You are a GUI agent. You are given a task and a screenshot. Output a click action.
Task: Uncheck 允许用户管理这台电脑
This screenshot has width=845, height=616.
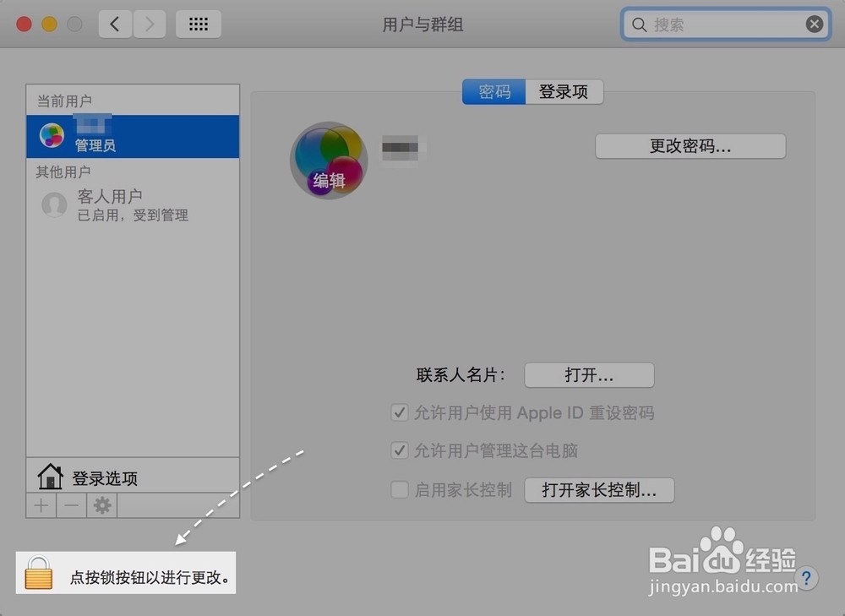(399, 450)
